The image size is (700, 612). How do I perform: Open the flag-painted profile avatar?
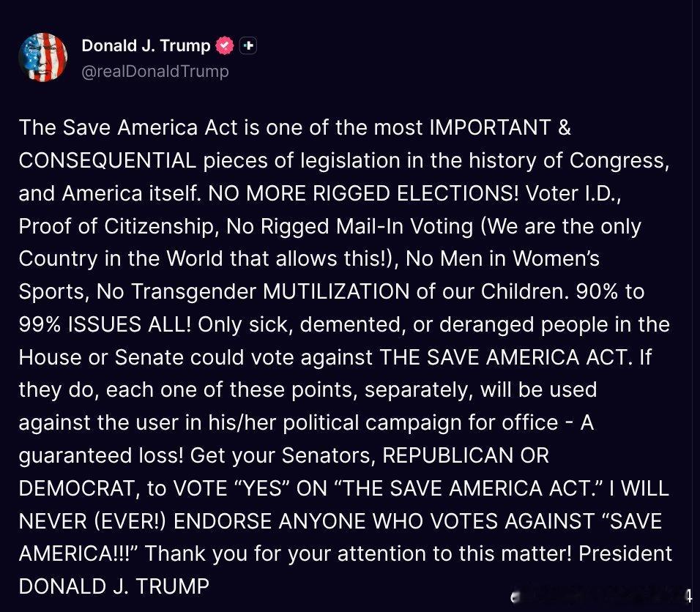(43, 57)
